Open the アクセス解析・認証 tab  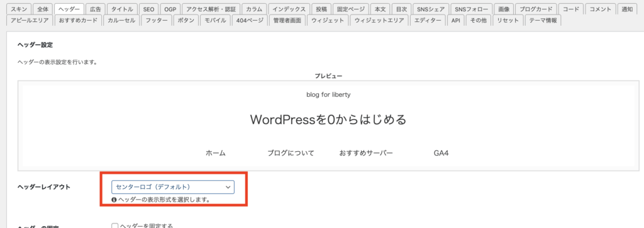pyautogui.click(x=211, y=9)
